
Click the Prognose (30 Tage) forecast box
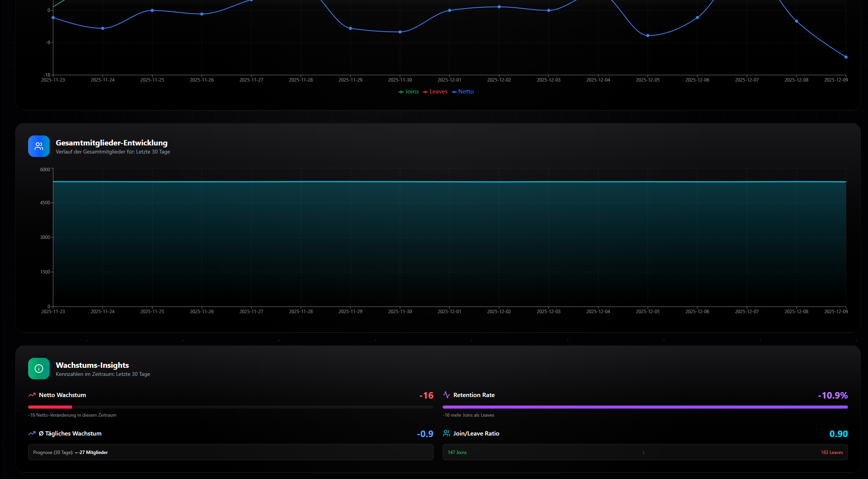(230, 452)
